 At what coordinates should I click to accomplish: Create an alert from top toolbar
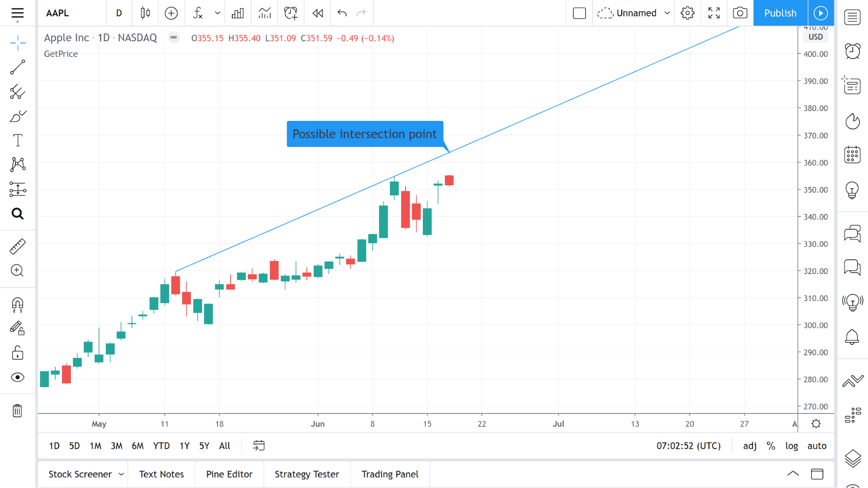coord(291,13)
